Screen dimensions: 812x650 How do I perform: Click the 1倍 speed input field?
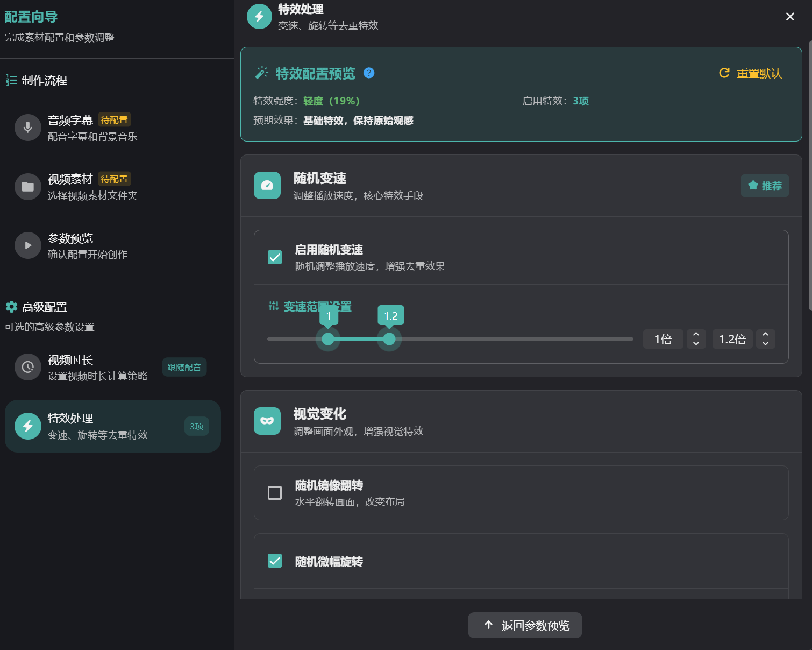663,339
